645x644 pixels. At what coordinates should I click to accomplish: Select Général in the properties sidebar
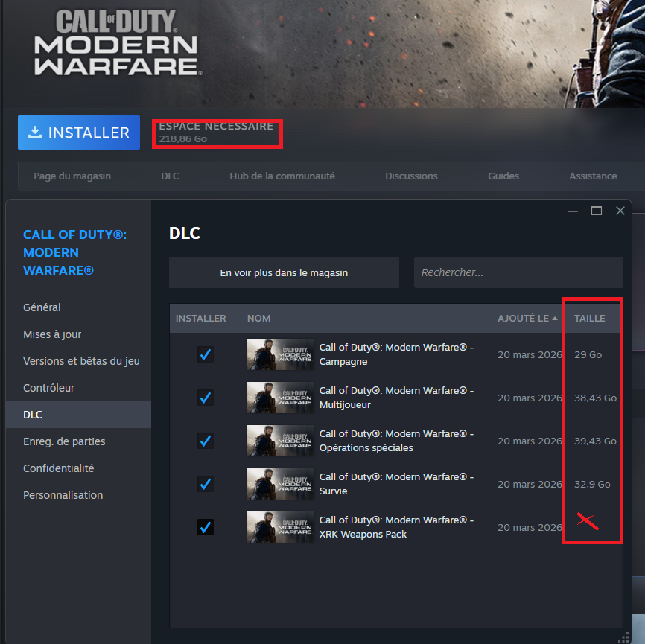pos(42,307)
